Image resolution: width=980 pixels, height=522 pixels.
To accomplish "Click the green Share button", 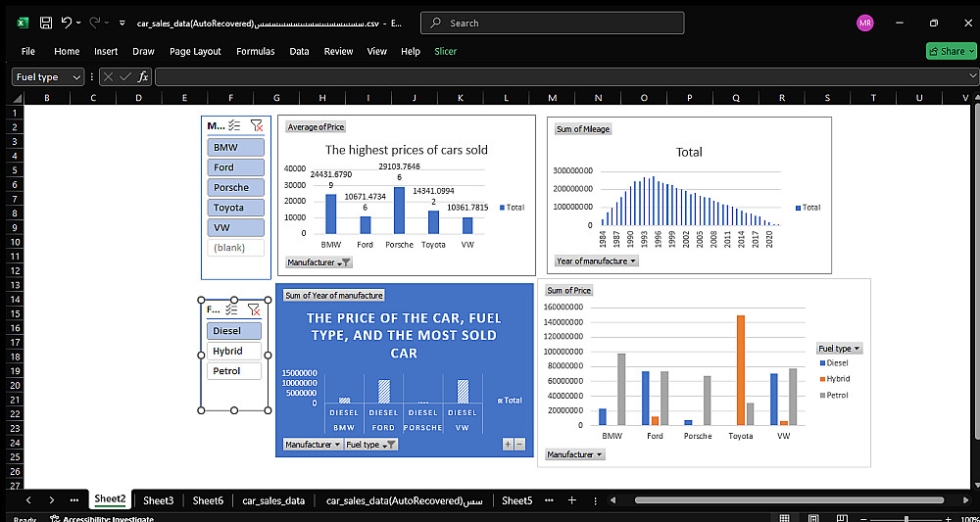I will [x=951, y=51].
